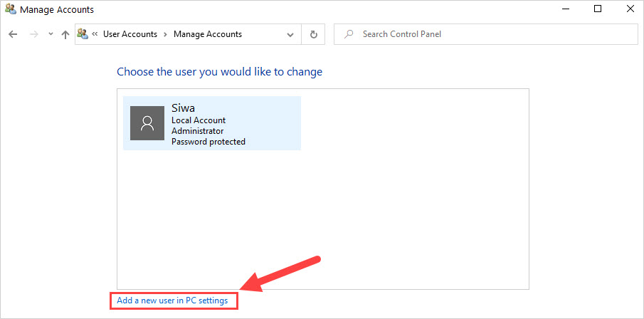The width and height of the screenshot is (644, 319).
Task: Click the Manage Accounts title bar icon
Action: pyautogui.click(x=11, y=9)
